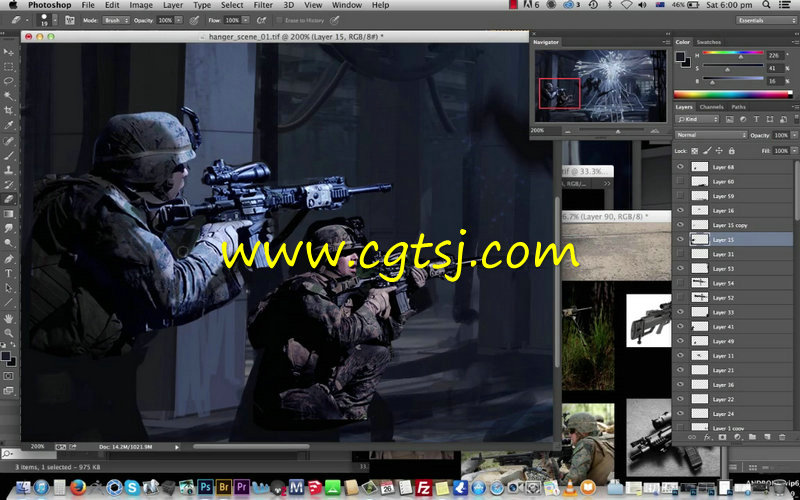800x500 pixels.
Task: Tick the Erase to History checkbox
Action: (x=279, y=20)
